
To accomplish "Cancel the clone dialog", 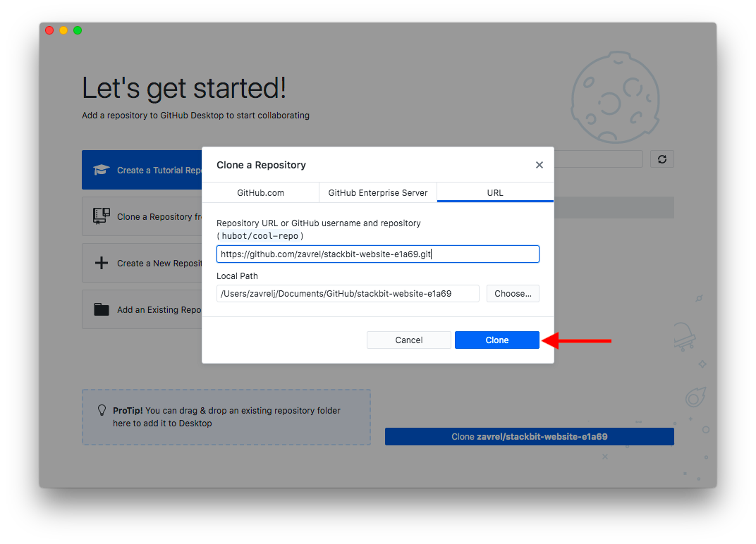I will (x=409, y=340).
